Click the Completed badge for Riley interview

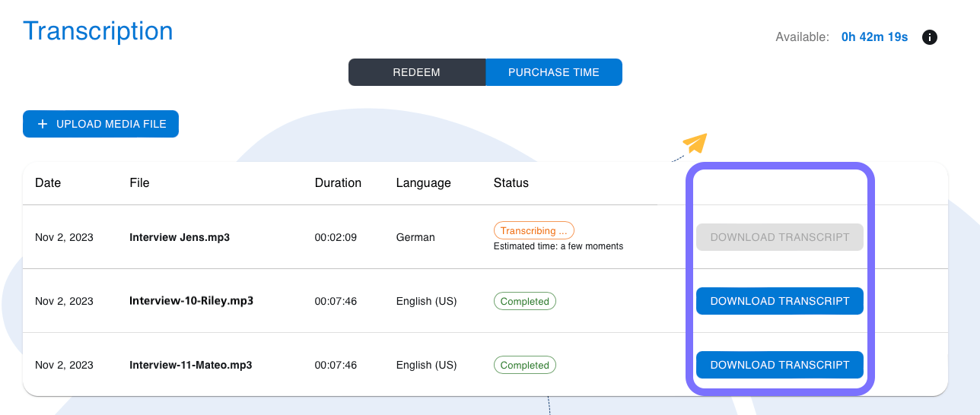coord(525,301)
